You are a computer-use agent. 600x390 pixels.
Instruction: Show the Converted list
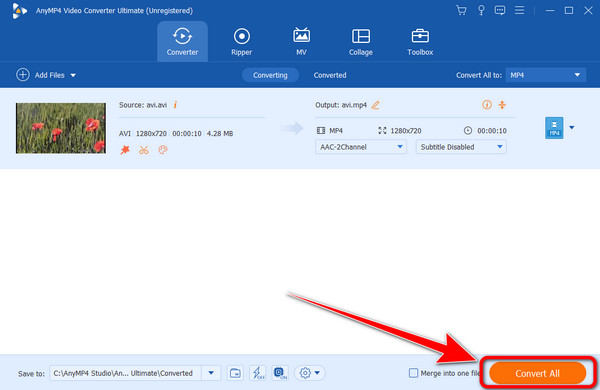click(x=330, y=75)
